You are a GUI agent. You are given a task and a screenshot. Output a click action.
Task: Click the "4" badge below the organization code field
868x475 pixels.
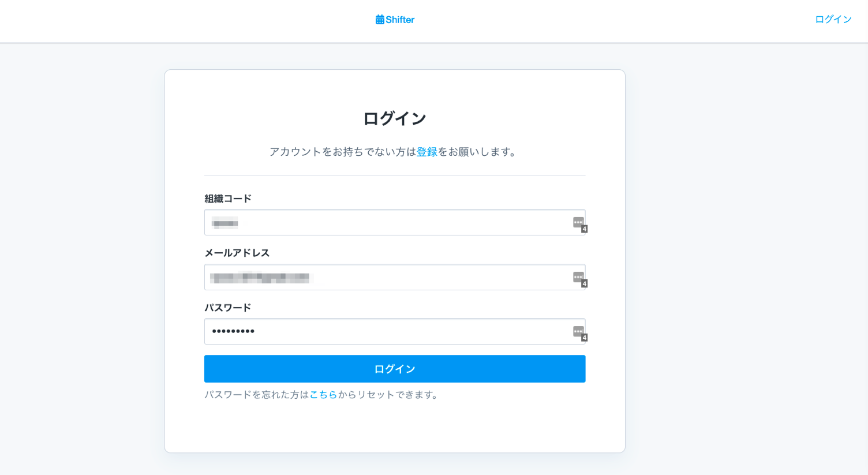584,229
